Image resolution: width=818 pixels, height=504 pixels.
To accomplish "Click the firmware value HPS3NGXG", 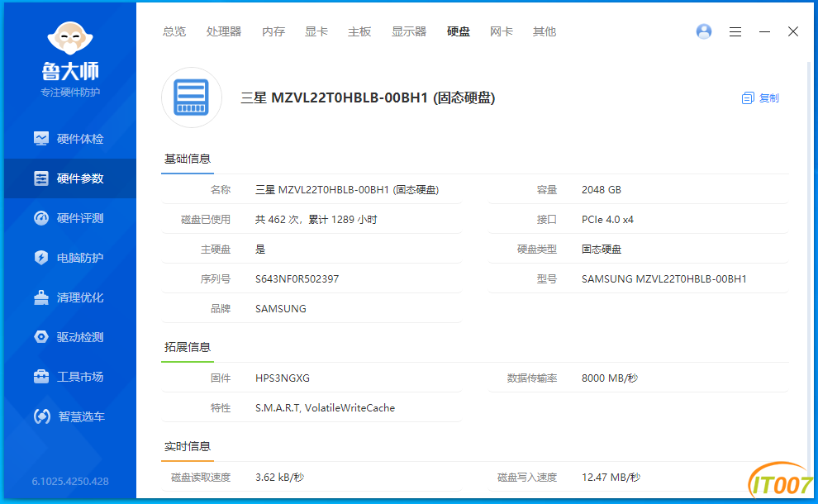I will [x=283, y=378].
